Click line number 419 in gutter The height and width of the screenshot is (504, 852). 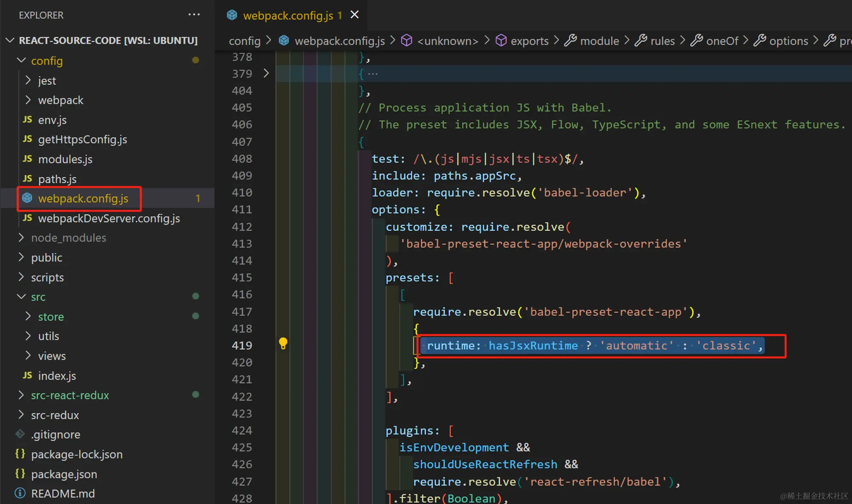coord(242,346)
